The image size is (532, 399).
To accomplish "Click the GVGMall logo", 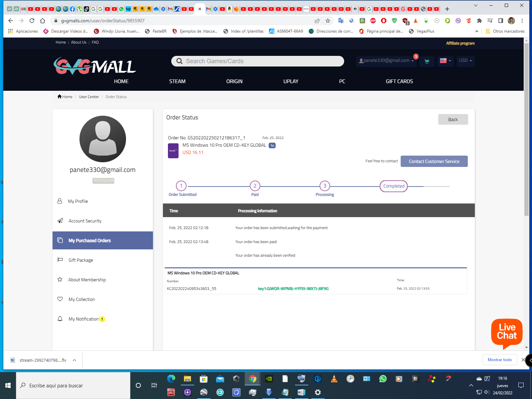I will click(x=95, y=66).
